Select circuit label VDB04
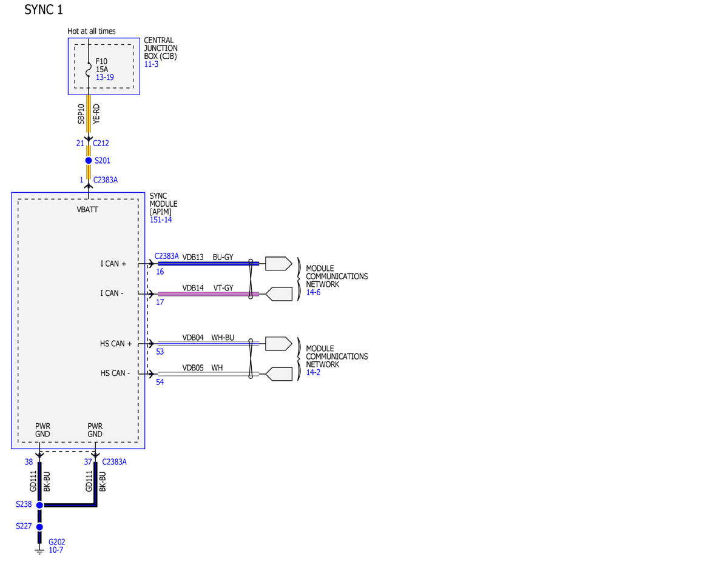The height and width of the screenshot is (562, 728). click(x=193, y=337)
